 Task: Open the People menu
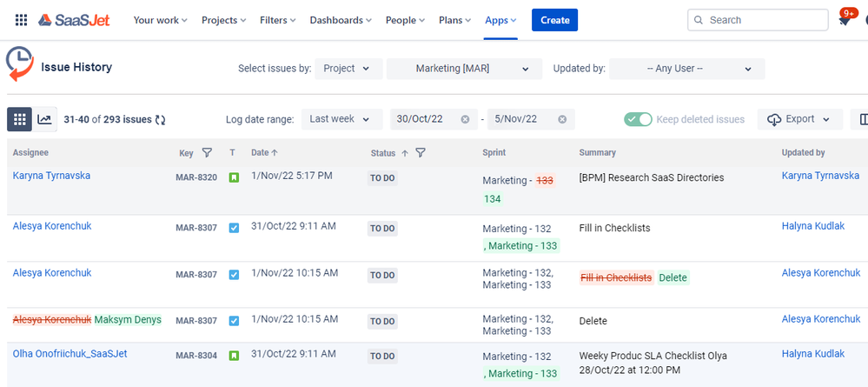(405, 20)
